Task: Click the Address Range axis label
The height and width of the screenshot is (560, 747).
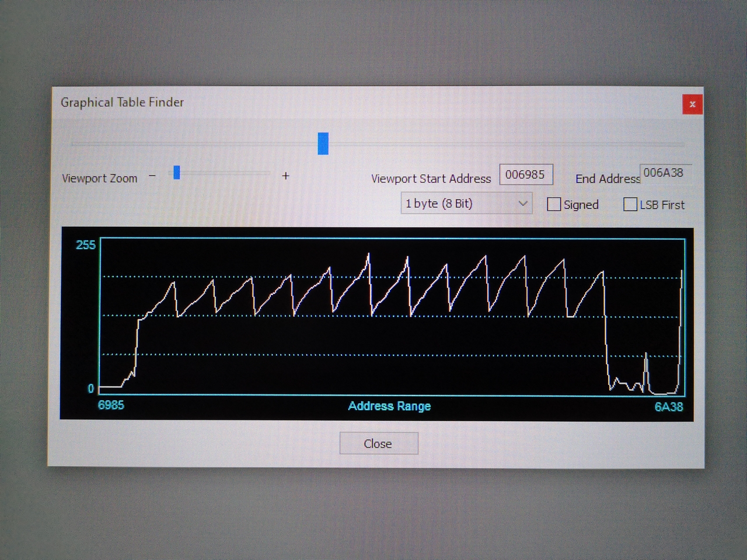Action: (x=389, y=406)
